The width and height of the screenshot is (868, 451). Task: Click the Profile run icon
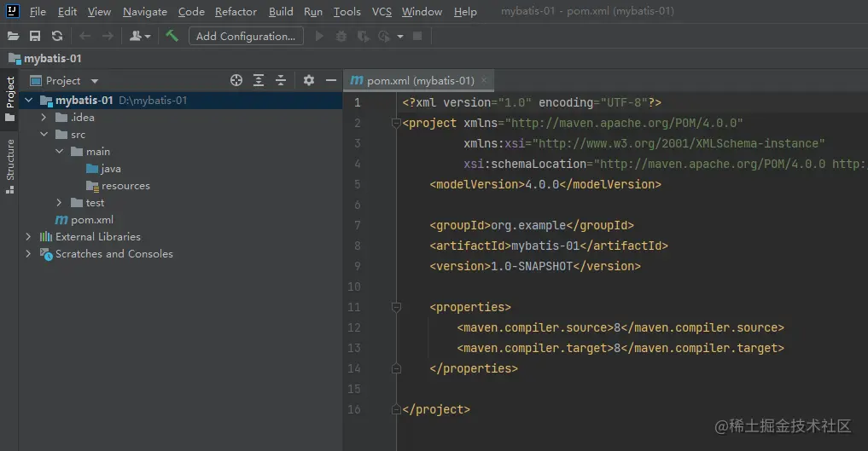click(x=383, y=37)
